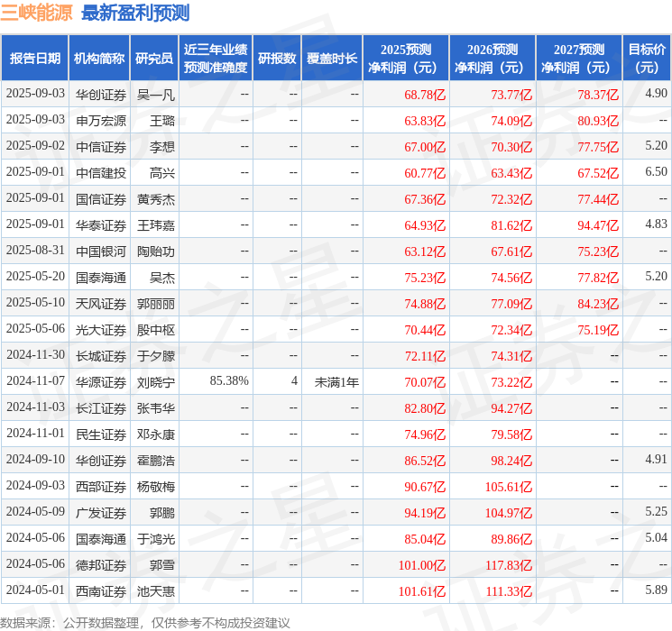The height and width of the screenshot is (631, 672).
Task: Click the 最新盈利预测 heading
Action: click(135, 13)
